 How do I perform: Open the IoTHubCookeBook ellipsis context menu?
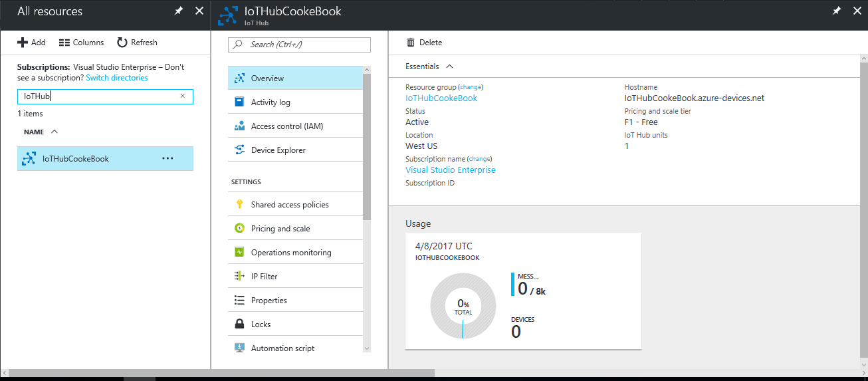point(167,158)
